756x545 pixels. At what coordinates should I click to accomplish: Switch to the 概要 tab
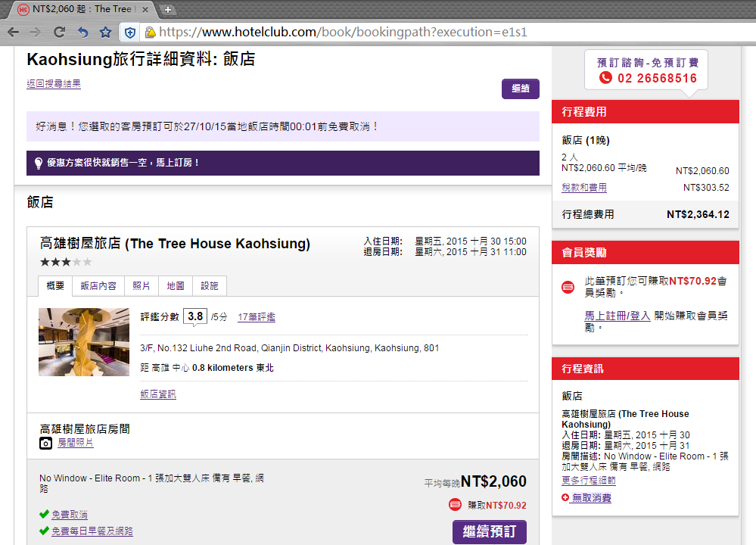(x=55, y=285)
